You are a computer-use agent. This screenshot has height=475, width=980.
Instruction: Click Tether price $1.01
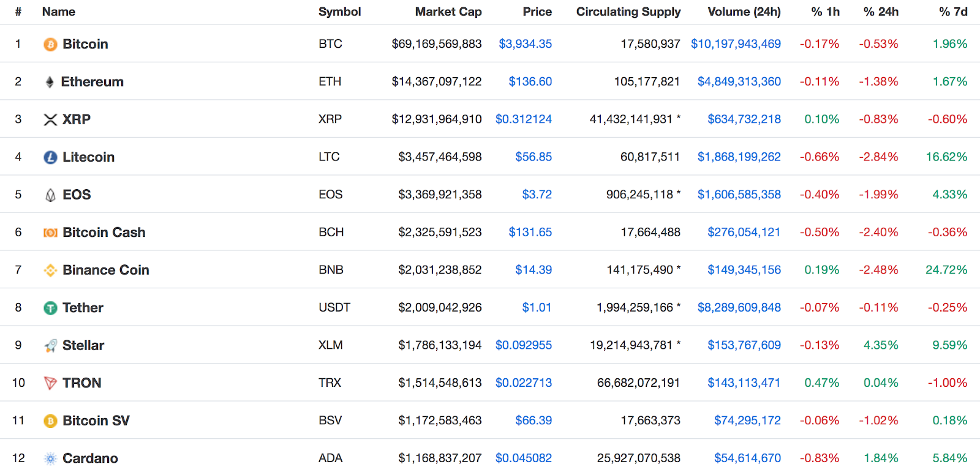click(x=537, y=307)
